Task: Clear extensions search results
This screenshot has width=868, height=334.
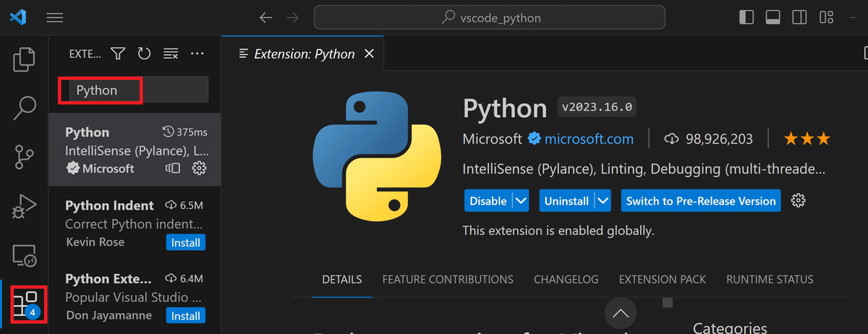Action: coord(171,53)
